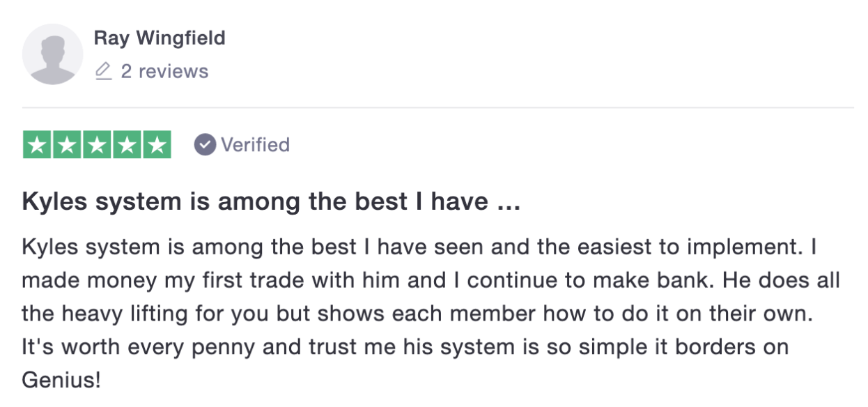Click the third green rating star
Viewport: 868px width, 407px height.
click(97, 144)
